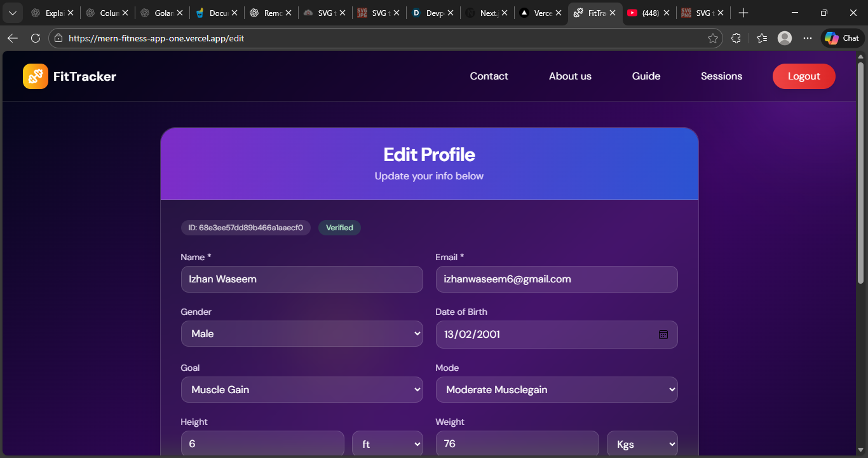
Task: Open the Date of Birth calendar picker
Action: pyautogui.click(x=663, y=335)
